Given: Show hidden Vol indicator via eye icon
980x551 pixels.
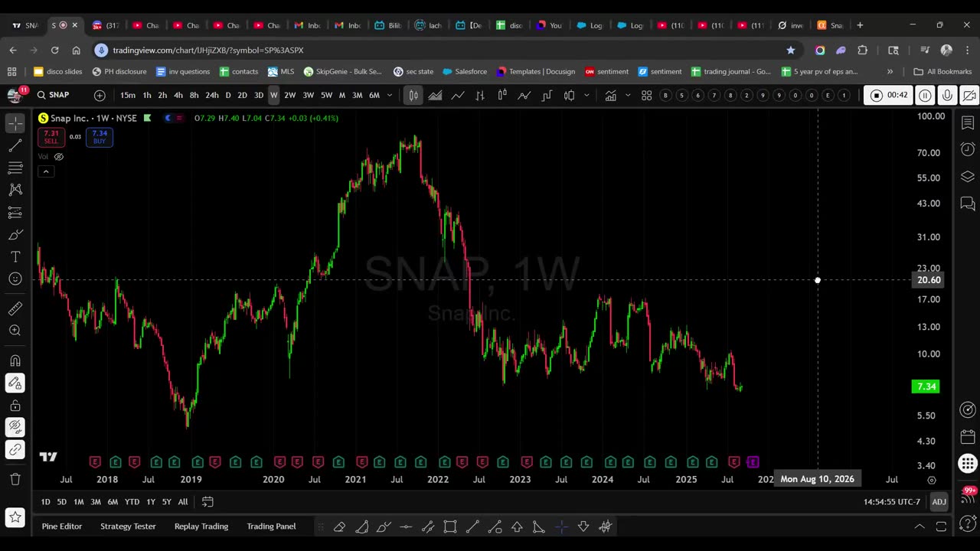Looking at the screenshot, I should (x=59, y=156).
